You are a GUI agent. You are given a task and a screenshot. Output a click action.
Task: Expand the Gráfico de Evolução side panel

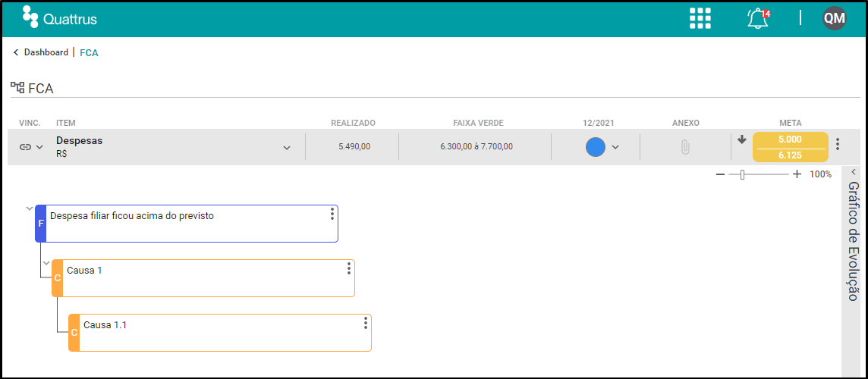pos(854,172)
